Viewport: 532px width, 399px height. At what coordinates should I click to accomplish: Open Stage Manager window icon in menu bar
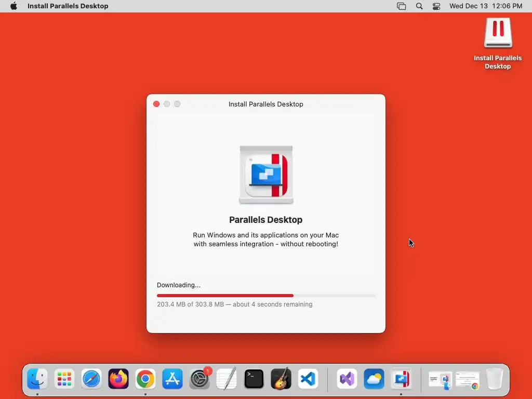(x=402, y=6)
